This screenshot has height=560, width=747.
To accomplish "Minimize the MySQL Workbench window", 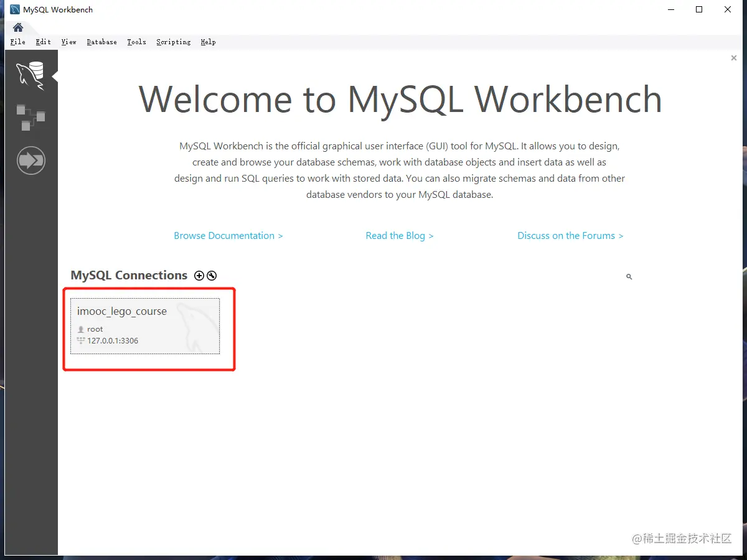I will click(671, 9).
